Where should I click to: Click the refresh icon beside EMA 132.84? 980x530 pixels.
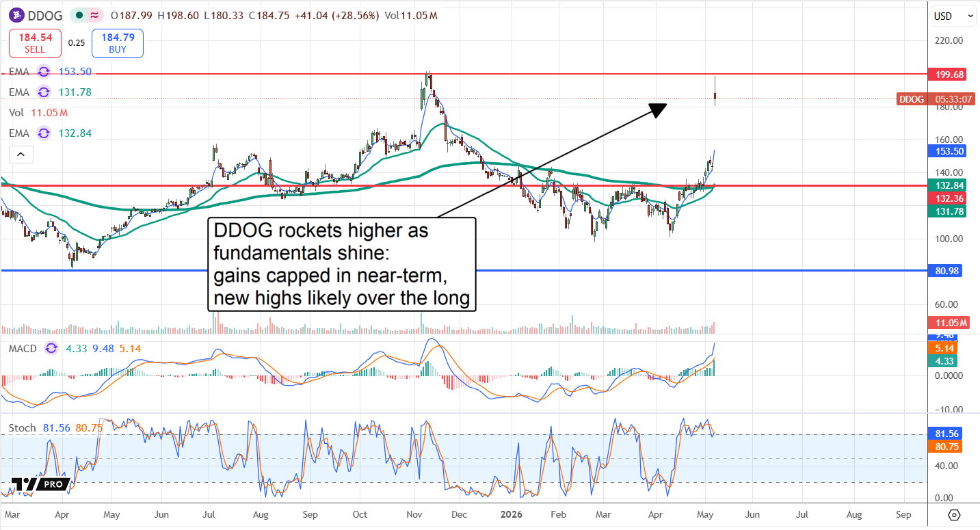click(44, 133)
